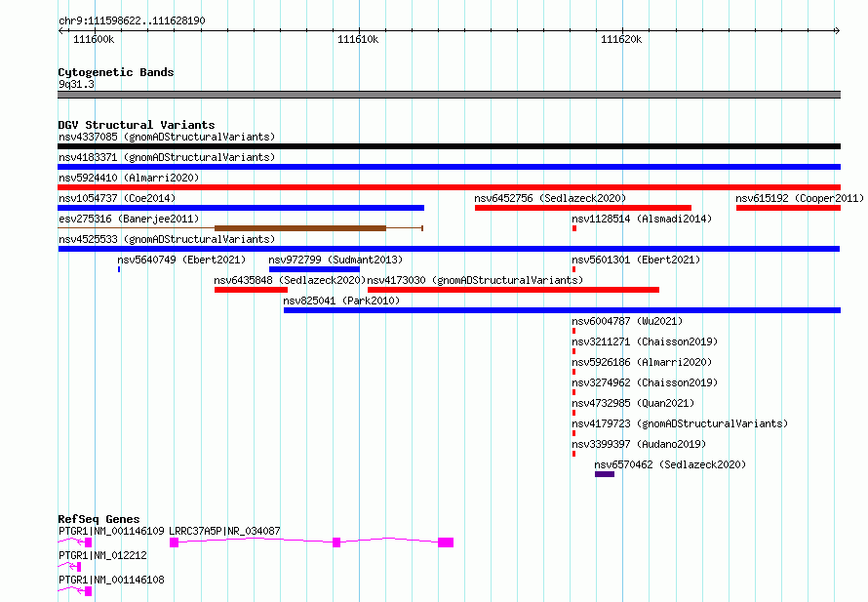Click the chr9:111598622..111628190 coordinate label

[132, 21]
